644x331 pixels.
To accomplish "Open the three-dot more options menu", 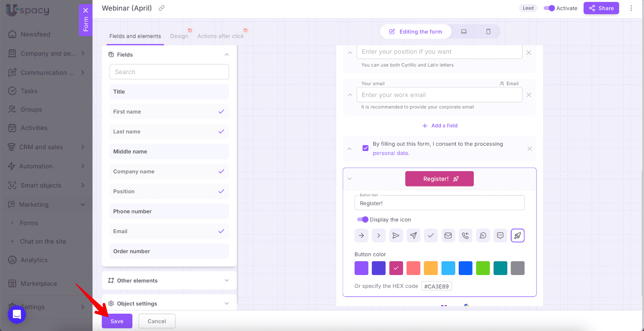I will [x=631, y=8].
